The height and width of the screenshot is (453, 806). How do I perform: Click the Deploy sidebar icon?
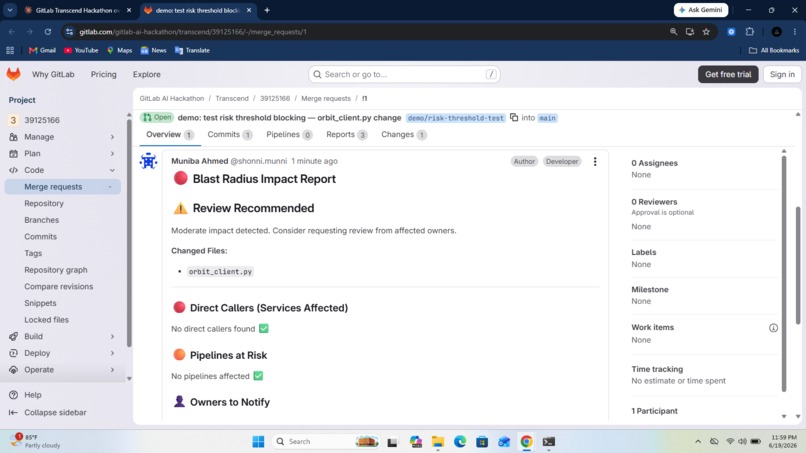pyautogui.click(x=13, y=353)
